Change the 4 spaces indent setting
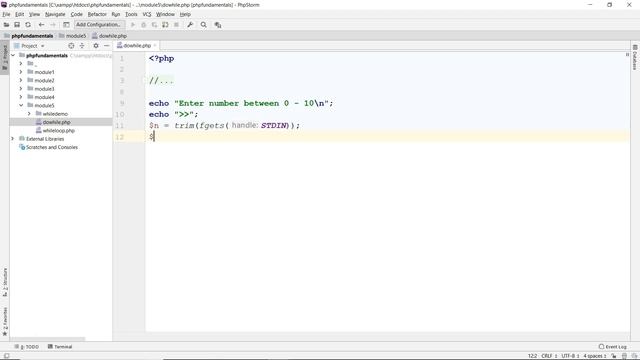 tap(595, 356)
